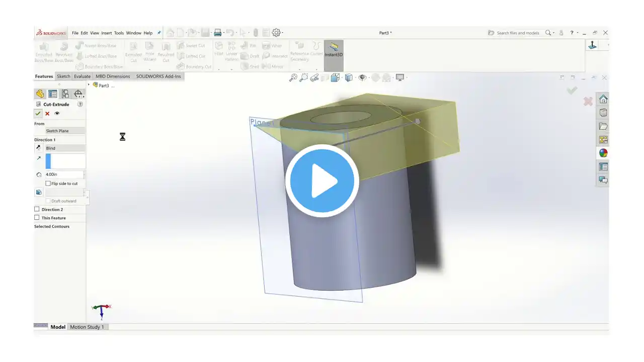Open View Settings monitor icon
This screenshot has height=362, width=644.
pos(400,77)
